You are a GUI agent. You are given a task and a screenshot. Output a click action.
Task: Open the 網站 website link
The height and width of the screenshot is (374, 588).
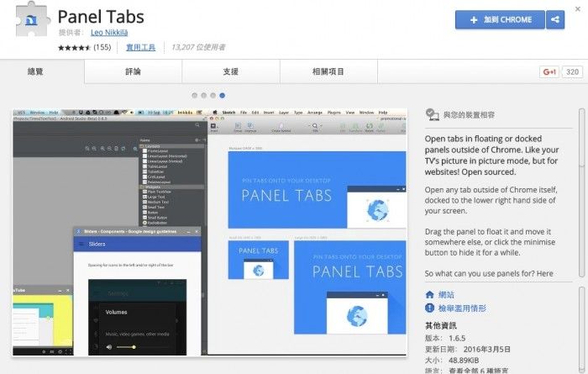[446, 294]
